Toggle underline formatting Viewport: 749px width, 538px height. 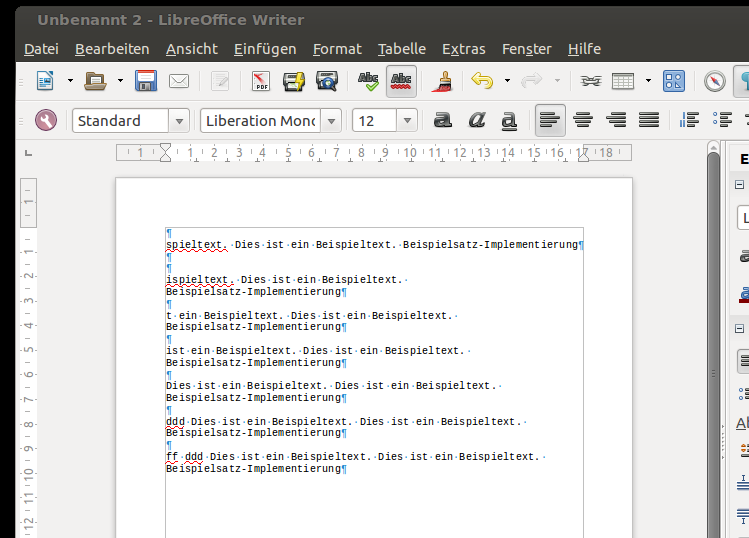509,120
